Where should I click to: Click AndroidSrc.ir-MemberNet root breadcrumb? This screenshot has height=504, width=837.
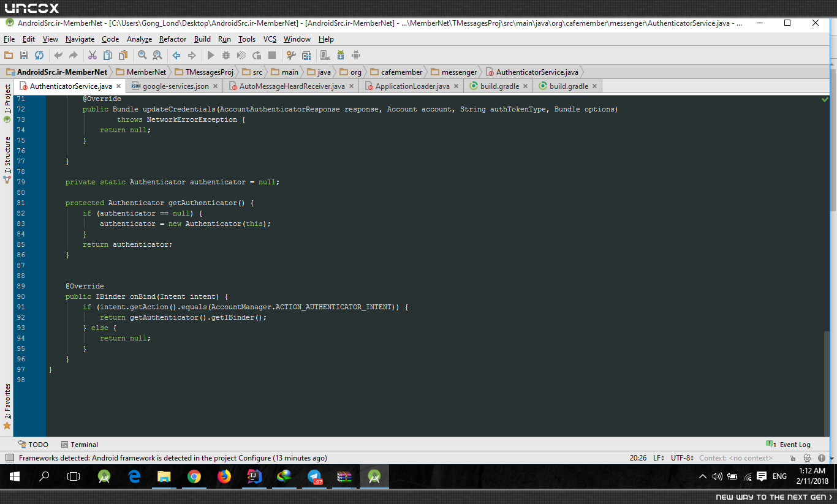tap(56, 72)
